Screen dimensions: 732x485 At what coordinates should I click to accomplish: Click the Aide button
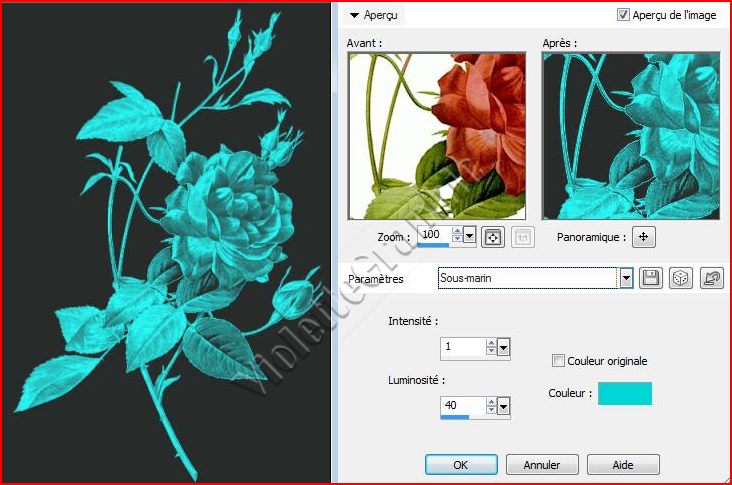click(x=623, y=465)
